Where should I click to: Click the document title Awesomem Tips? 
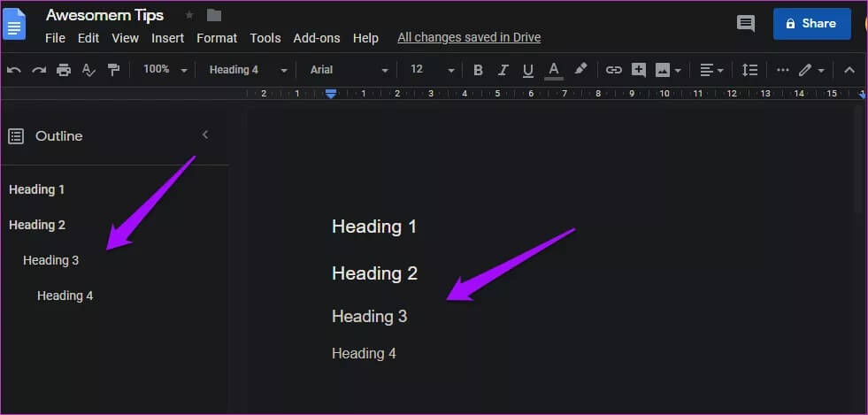point(104,15)
